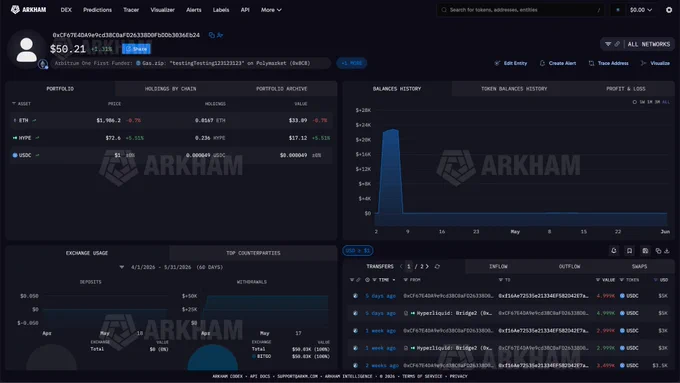The image size is (680, 383).
Task: Click the blue Share button
Action: [x=136, y=49]
